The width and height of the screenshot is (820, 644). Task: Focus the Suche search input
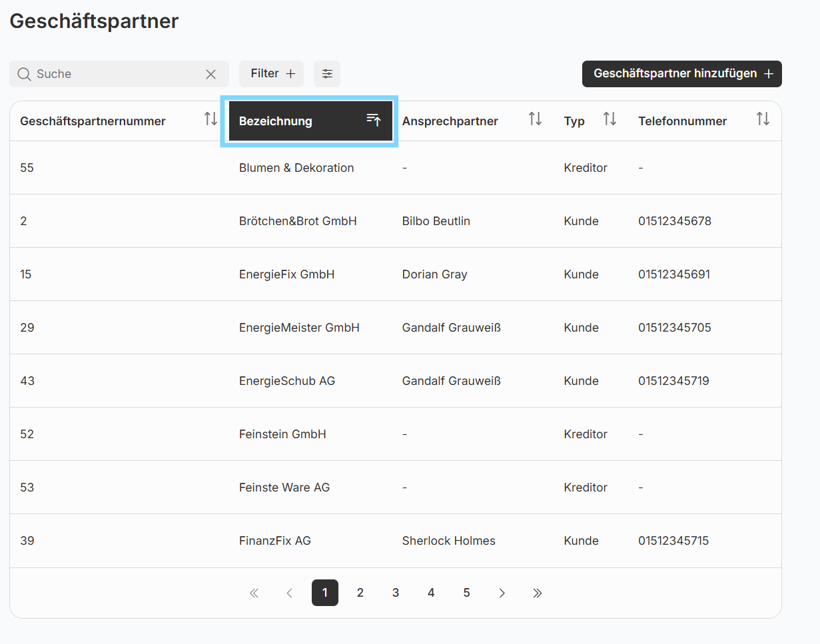click(117, 74)
